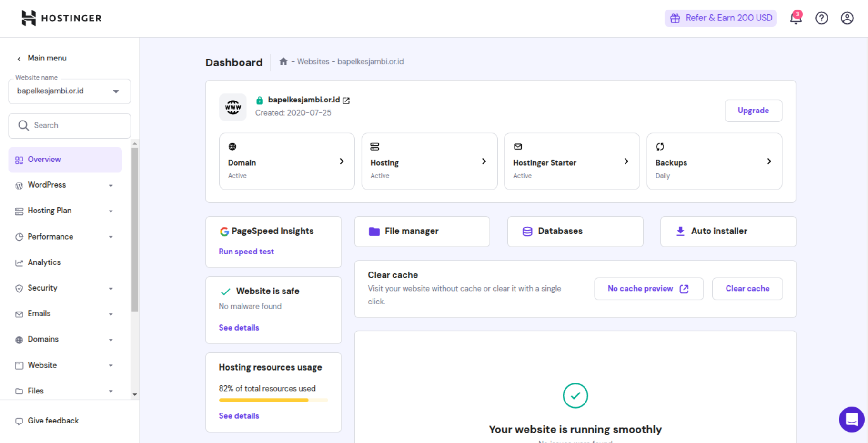Image resolution: width=868 pixels, height=443 pixels.
Task: Expand the WordPress sidebar section
Action: [x=111, y=186]
